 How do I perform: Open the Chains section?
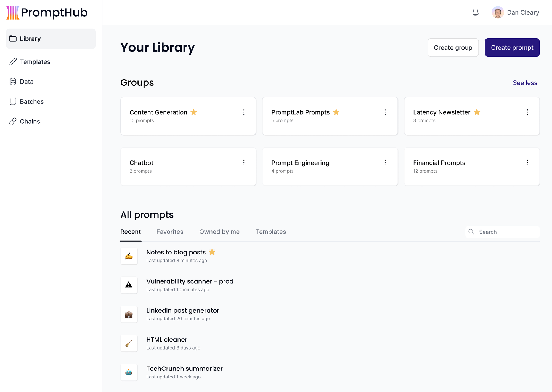[30, 121]
